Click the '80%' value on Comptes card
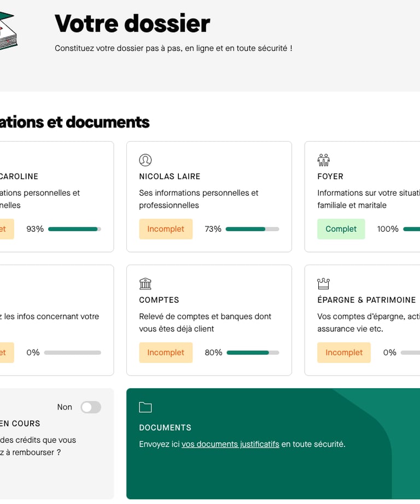The width and height of the screenshot is (420, 504). click(213, 353)
